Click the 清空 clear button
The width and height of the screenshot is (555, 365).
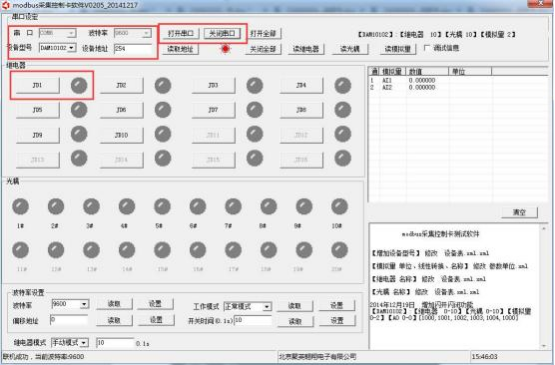(520, 212)
